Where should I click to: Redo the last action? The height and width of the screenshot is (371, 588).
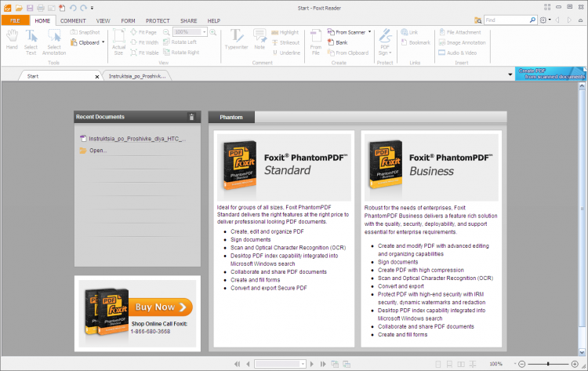coord(83,8)
